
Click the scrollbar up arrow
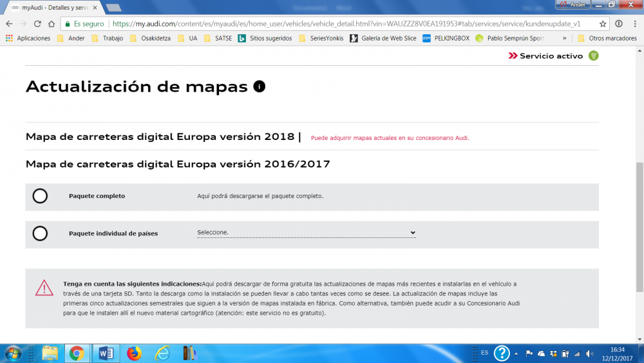point(639,50)
